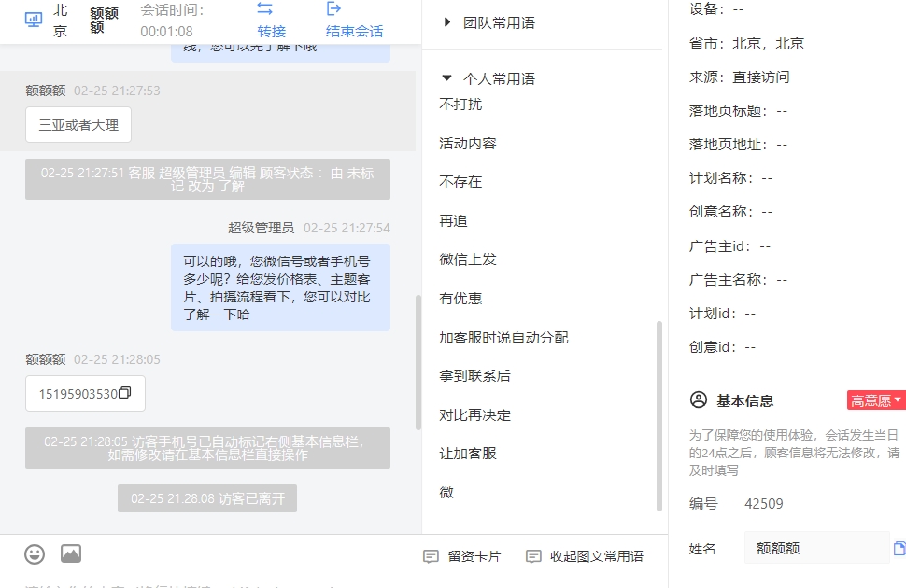Click the visitor message 三亚或者大理

pos(78,125)
